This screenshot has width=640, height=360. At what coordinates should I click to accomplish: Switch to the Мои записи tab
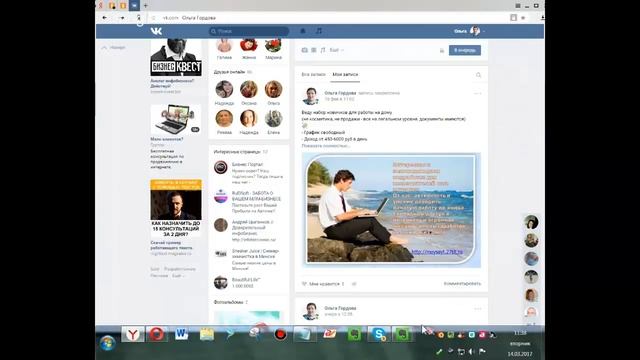pos(345,74)
